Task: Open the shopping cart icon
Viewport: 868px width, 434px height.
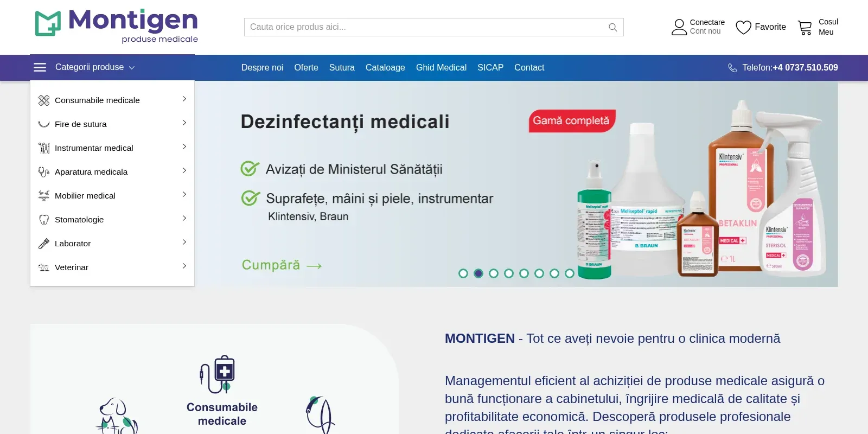Action: [x=805, y=28]
